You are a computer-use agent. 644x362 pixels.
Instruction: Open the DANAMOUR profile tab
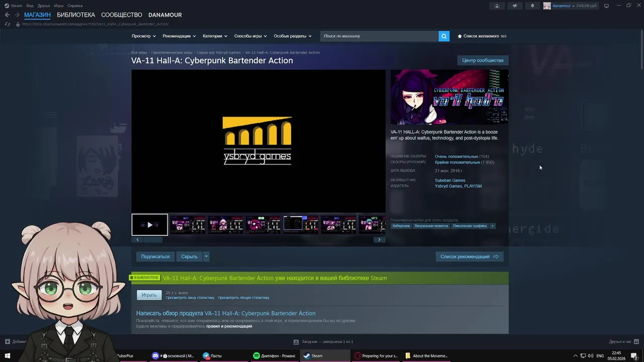point(165,15)
